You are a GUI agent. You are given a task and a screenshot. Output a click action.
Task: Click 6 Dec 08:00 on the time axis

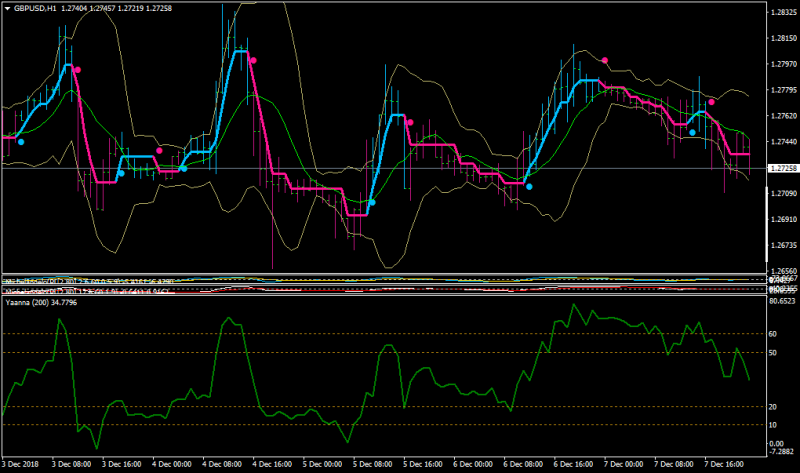point(523,464)
